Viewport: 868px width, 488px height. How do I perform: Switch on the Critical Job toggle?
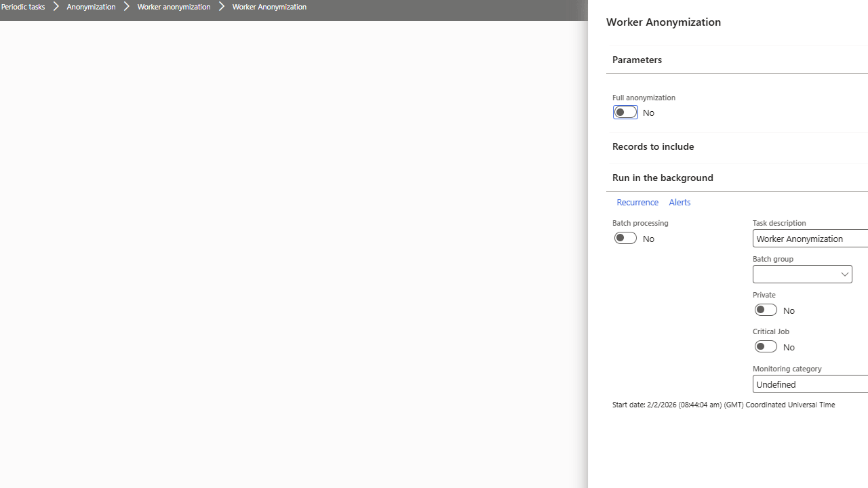(766, 346)
